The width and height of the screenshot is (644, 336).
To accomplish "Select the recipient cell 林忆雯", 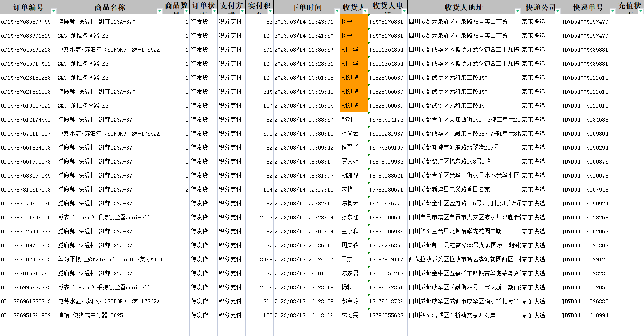I will point(354,315).
